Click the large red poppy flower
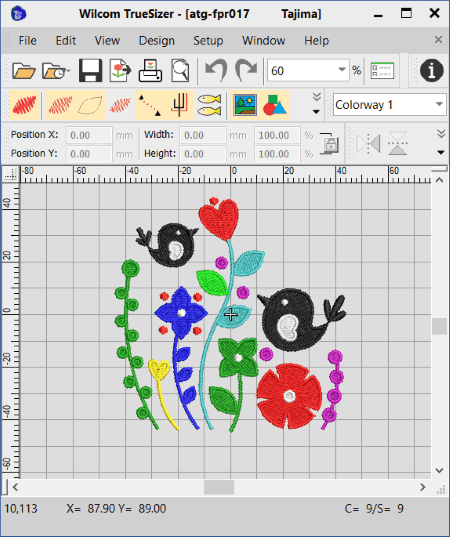This screenshot has height=537, width=450. tap(289, 396)
